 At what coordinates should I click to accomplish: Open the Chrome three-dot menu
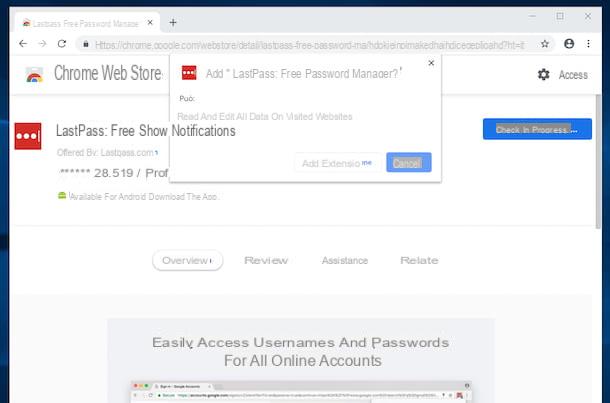coord(588,44)
